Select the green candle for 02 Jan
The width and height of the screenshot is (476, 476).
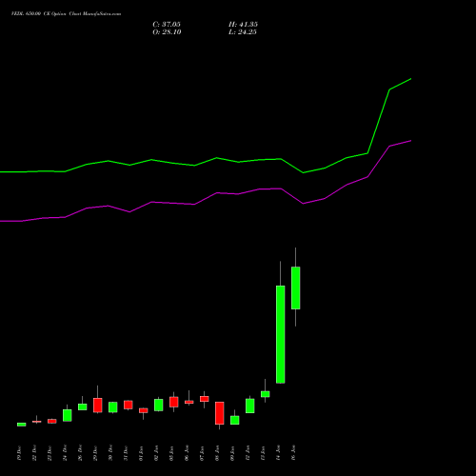[159, 405]
